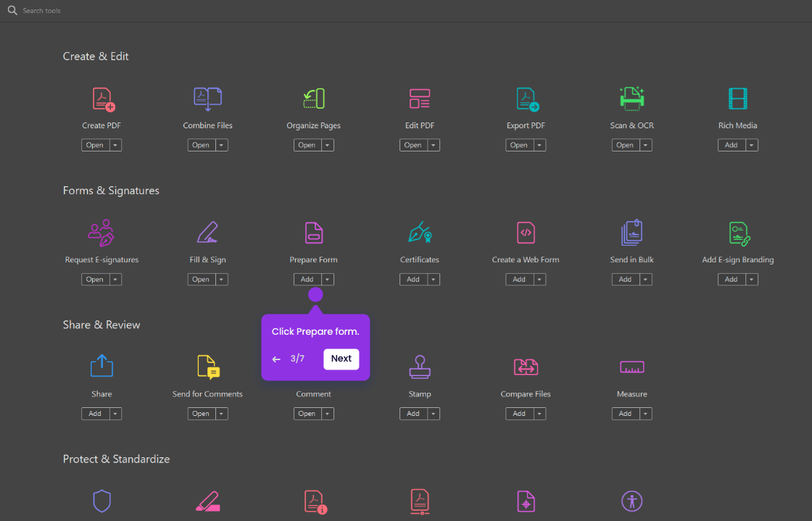Go back with the tutorial arrow

[x=276, y=359]
